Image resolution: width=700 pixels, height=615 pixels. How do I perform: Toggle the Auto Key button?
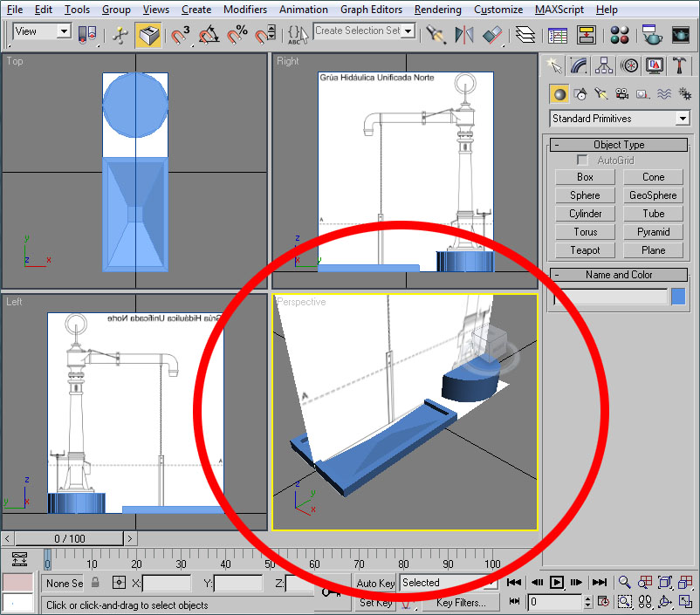click(x=376, y=583)
